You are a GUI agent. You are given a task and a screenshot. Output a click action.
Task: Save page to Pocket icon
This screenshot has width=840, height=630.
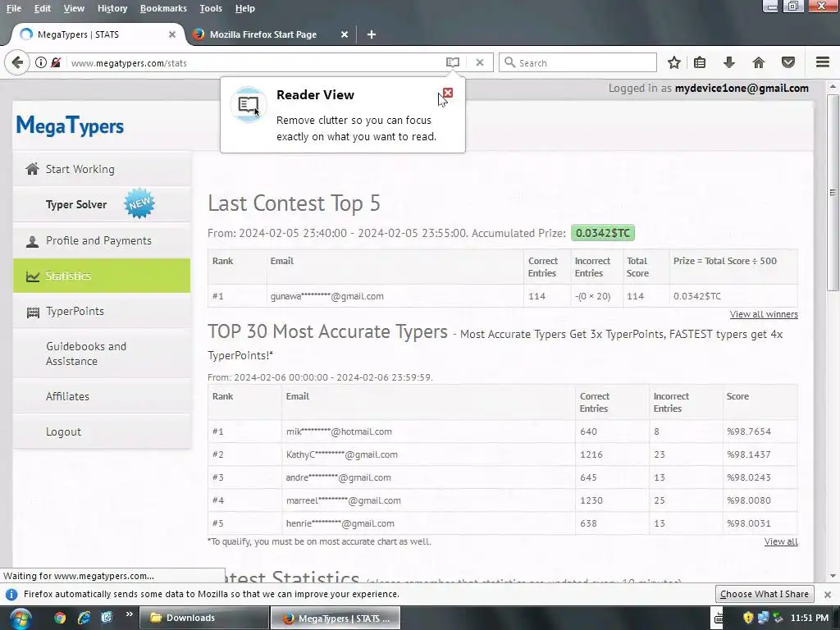(788, 62)
